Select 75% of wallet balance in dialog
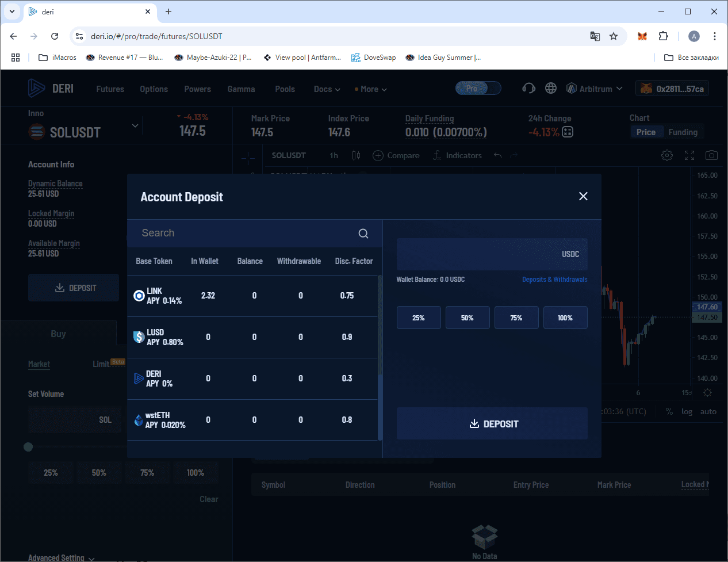728x562 pixels. 516,318
